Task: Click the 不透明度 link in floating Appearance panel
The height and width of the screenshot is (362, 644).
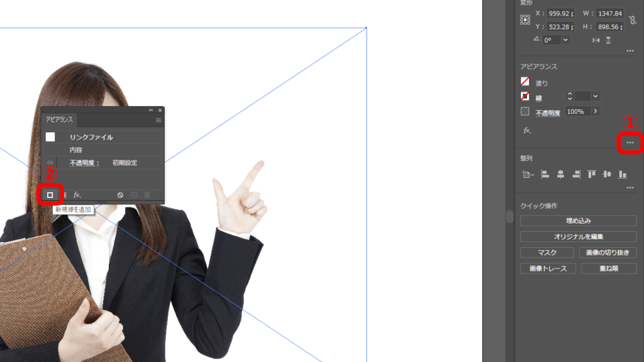Action: [84, 163]
